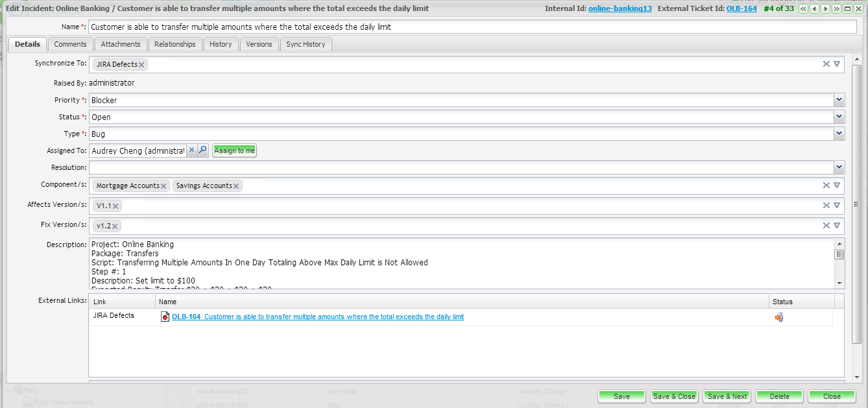Expand the Resolution dropdown
The height and width of the screenshot is (408, 868).
tap(839, 167)
